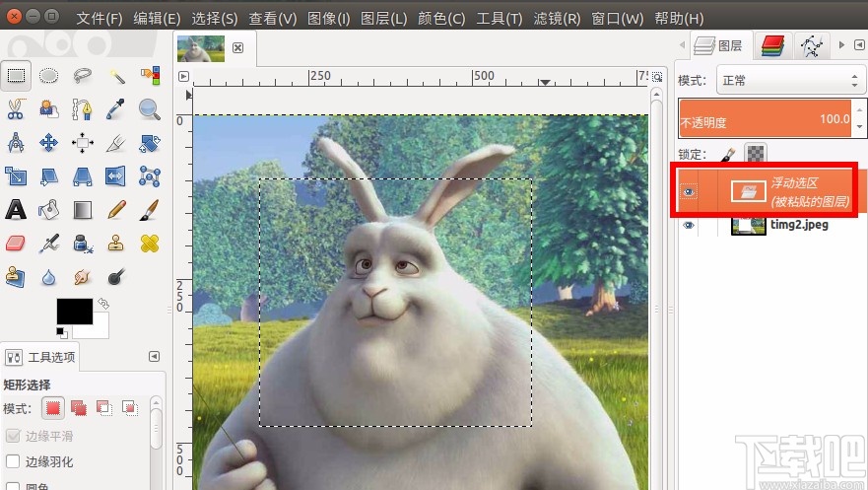Select the Select by Color tool

[150, 75]
